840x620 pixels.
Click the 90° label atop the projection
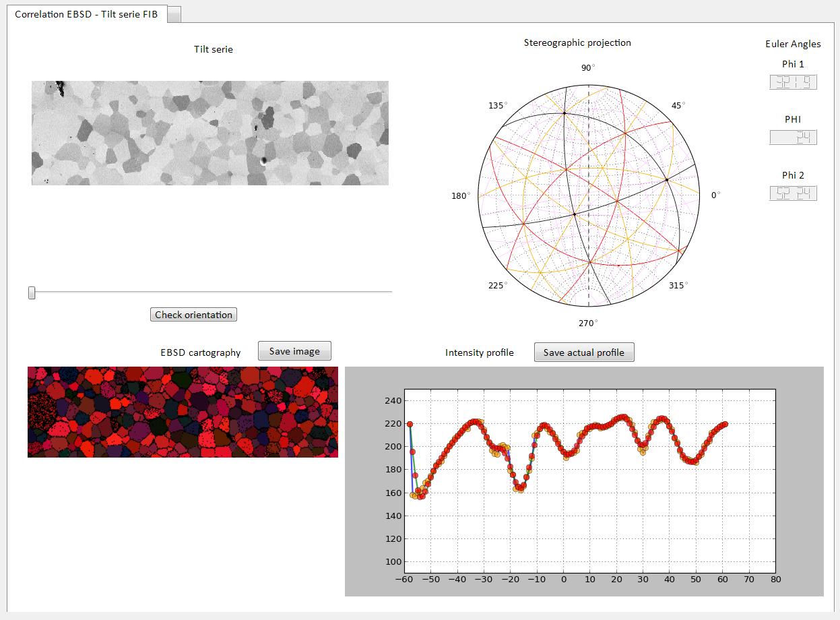pos(588,67)
